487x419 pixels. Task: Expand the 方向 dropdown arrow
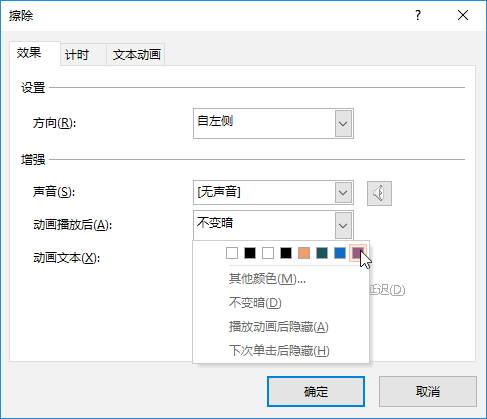[343, 124]
